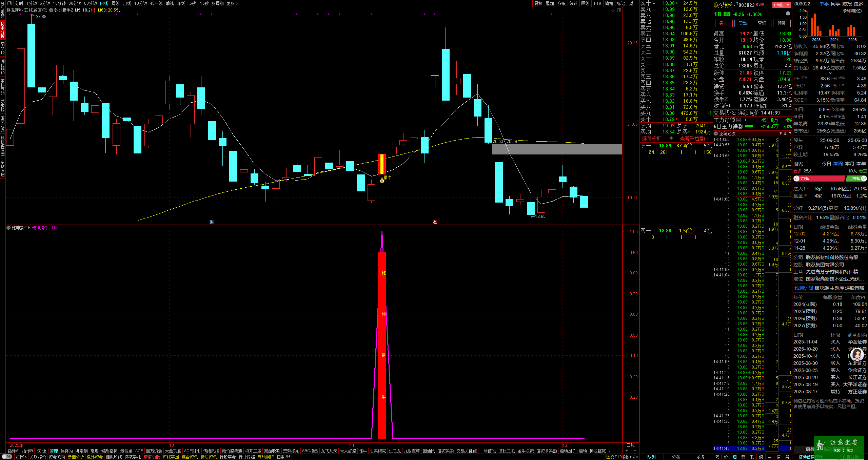Viewport: 868px width, 460px height.
Task: Click the plus zoom-in button beside 日线
Action: (627, 451)
